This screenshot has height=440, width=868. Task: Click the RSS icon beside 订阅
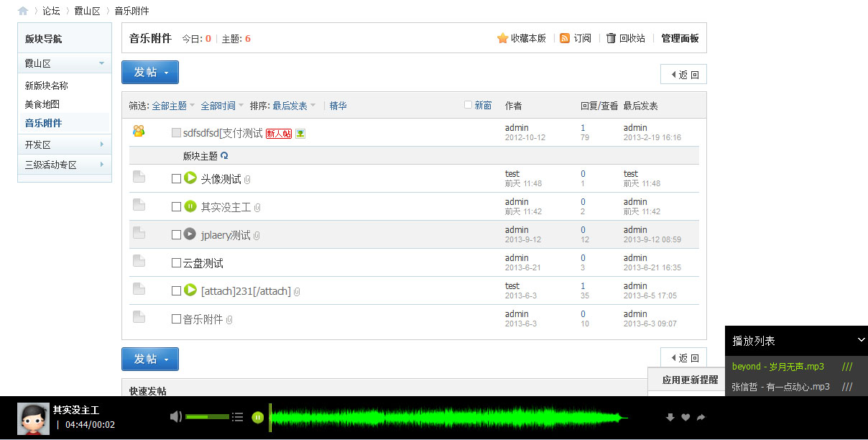tap(565, 38)
